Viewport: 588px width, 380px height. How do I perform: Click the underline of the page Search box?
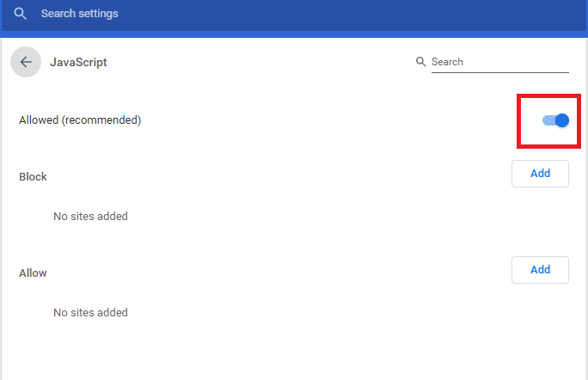[499, 72]
